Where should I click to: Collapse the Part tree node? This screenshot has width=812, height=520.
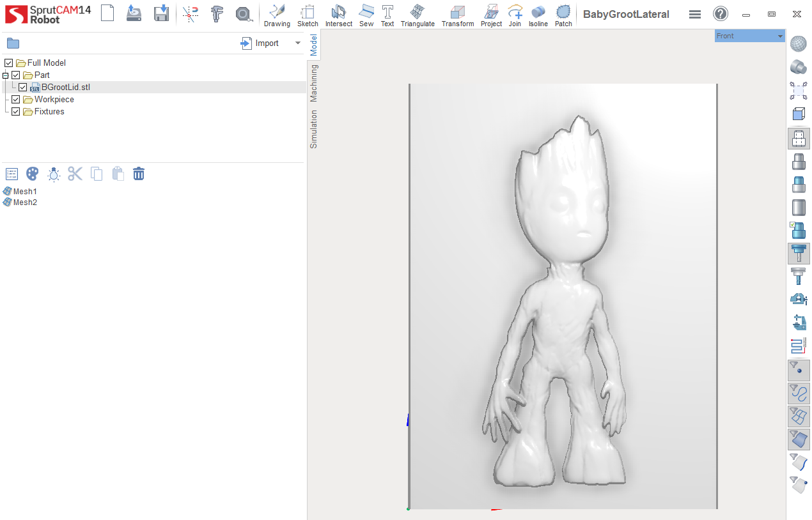[6, 75]
